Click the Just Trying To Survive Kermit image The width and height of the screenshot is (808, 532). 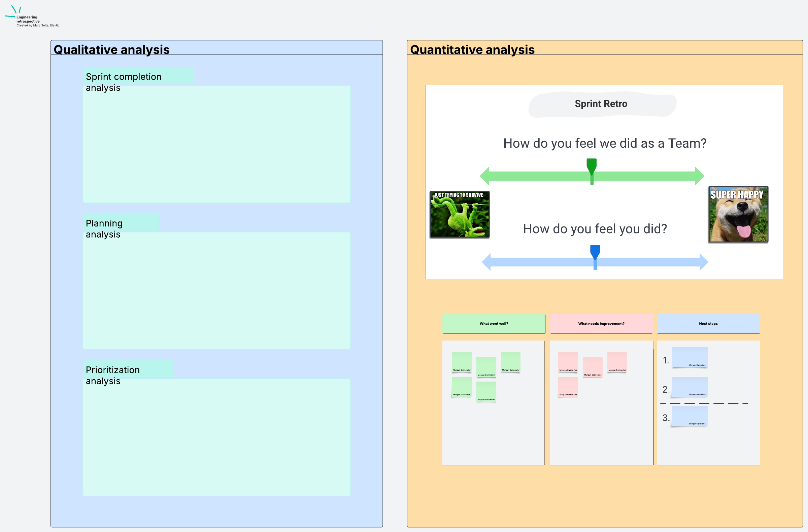[x=459, y=214]
